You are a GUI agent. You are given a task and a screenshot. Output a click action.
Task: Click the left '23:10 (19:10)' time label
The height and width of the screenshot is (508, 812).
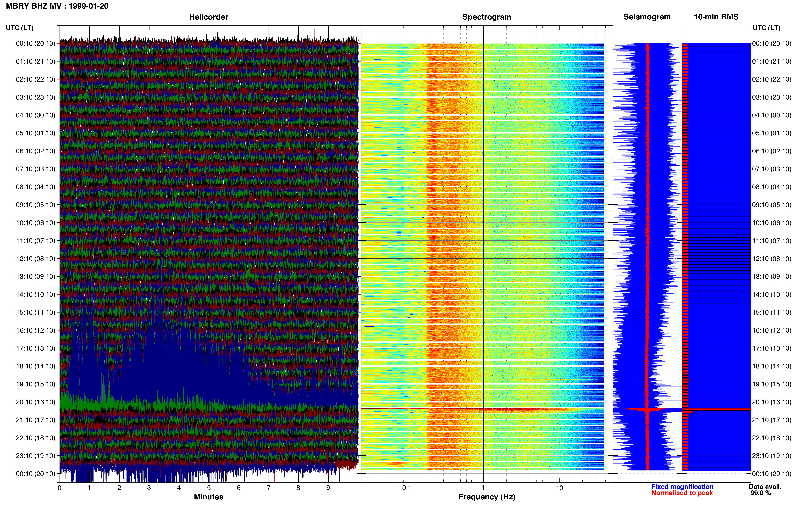36,456
